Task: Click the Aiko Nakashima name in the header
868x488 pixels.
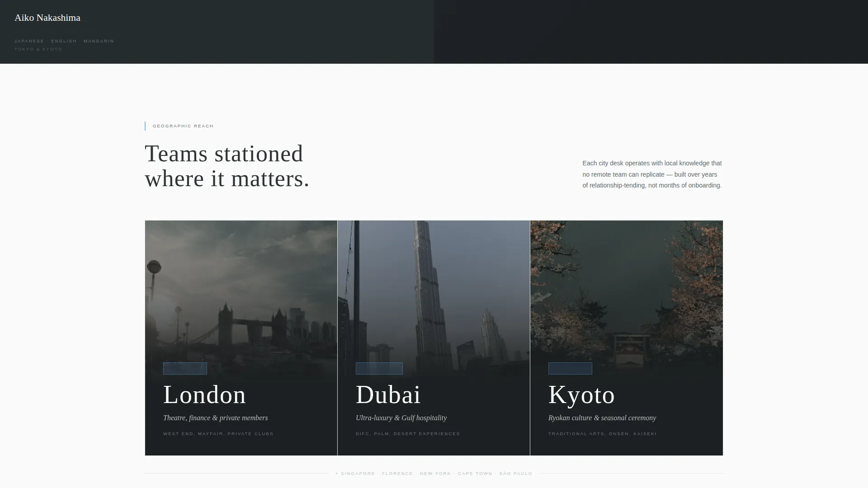Action: 47,18
